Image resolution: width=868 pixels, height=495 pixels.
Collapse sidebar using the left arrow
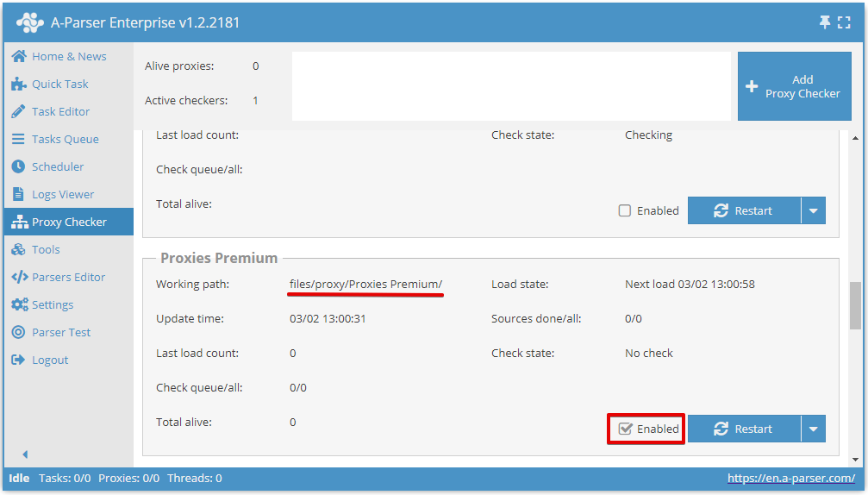tap(25, 454)
